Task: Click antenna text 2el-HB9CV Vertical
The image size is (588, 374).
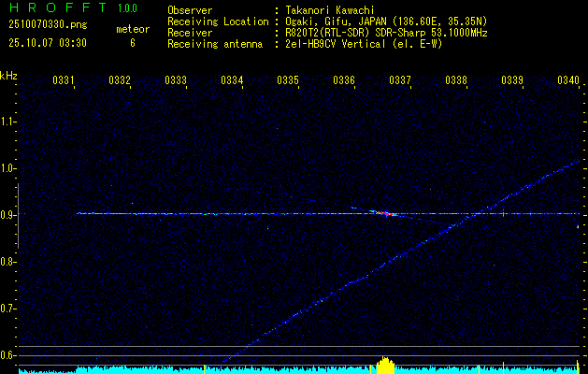Action: tap(336, 44)
